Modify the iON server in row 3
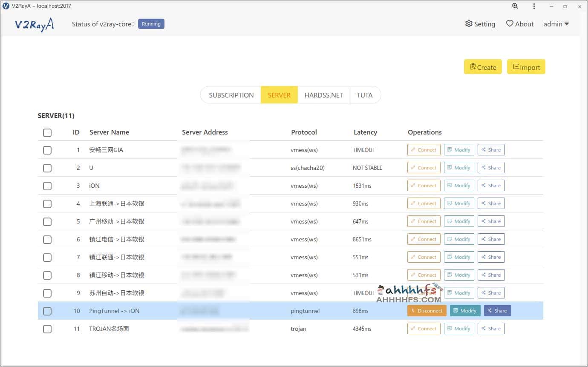Image resolution: width=588 pixels, height=367 pixels. tap(459, 186)
